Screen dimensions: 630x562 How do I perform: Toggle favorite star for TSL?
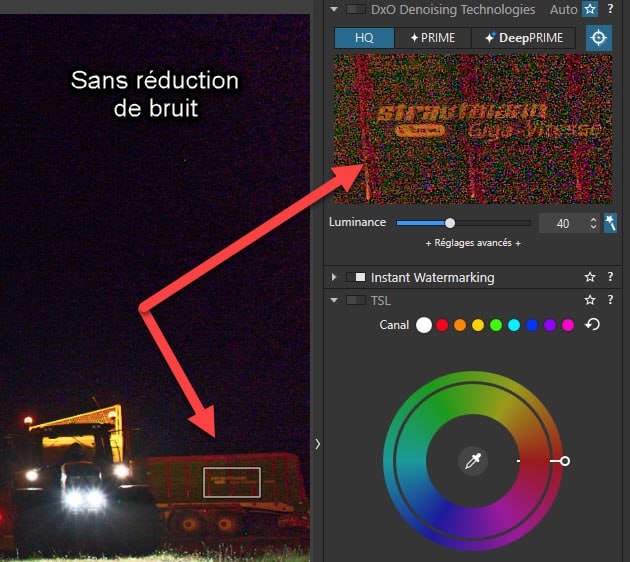click(590, 300)
